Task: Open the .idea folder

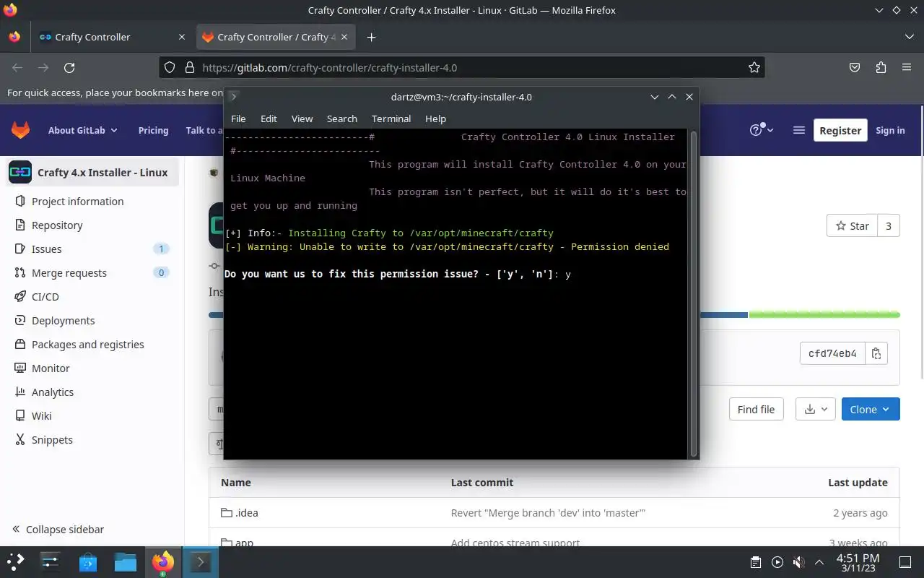Action: [240, 513]
